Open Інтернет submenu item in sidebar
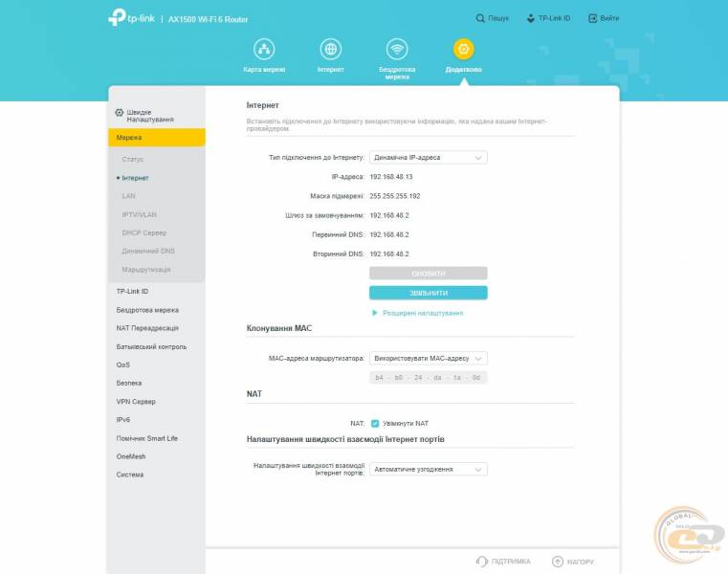 135,178
